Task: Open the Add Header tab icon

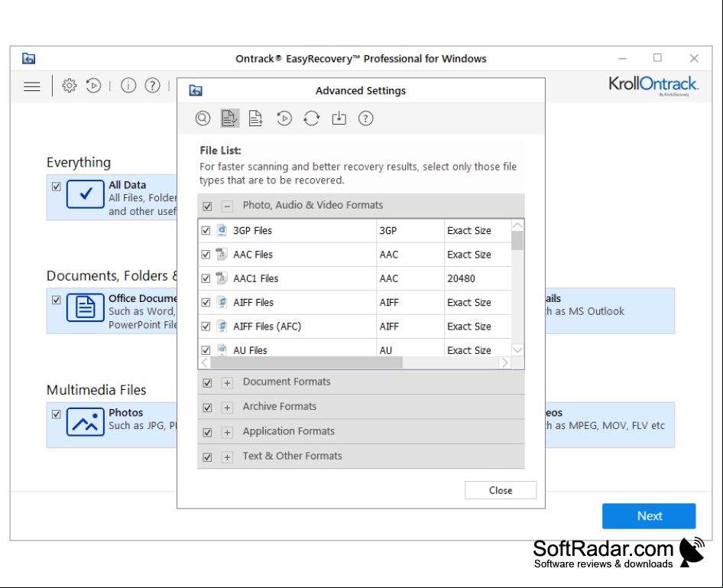Action: (x=255, y=119)
